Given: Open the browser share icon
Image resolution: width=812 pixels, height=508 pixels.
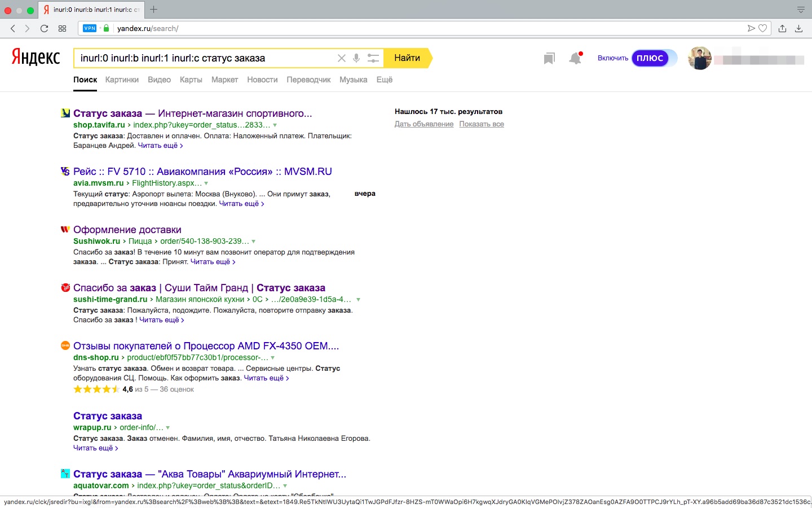Looking at the screenshot, I should click(782, 28).
